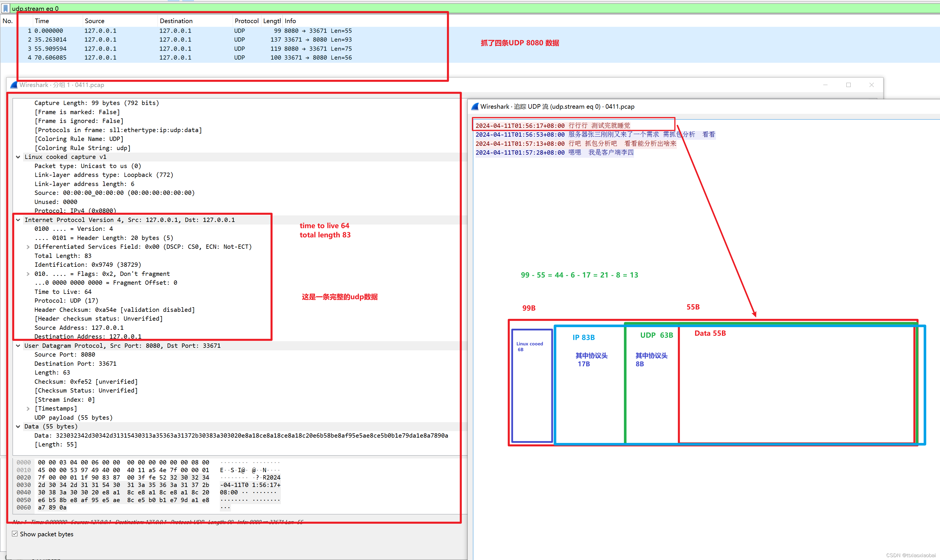This screenshot has height=560, width=940.
Task: Collapse the Internet Protocol Version 4 section
Action: (18, 220)
